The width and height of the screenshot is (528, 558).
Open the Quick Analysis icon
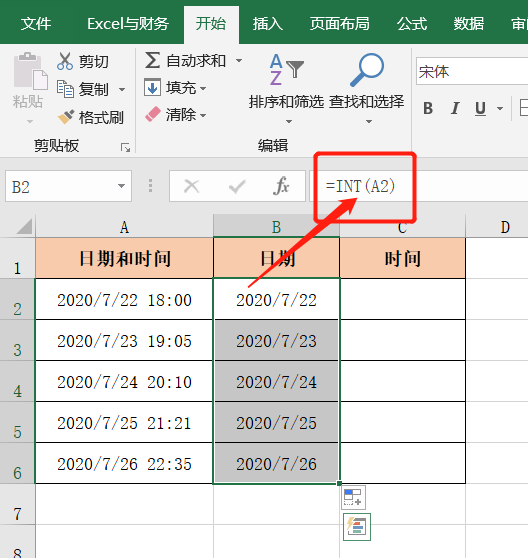(x=357, y=527)
